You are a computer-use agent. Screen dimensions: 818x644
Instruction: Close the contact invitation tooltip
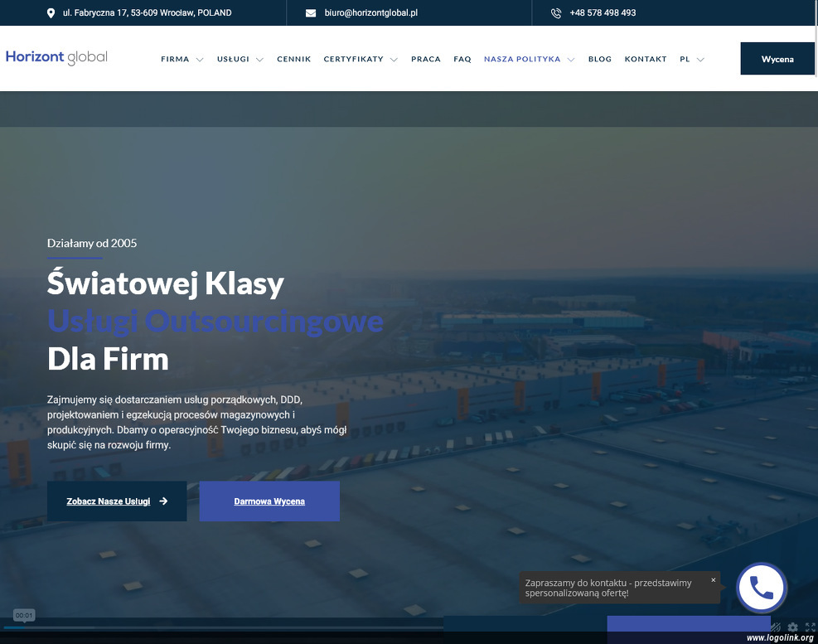[713, 580]
